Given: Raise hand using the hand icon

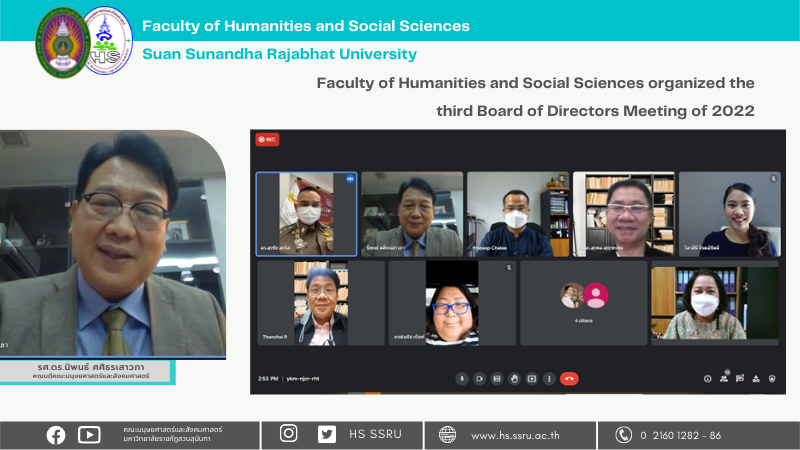Looking at the screenshot, I should (x=514, y=379).
